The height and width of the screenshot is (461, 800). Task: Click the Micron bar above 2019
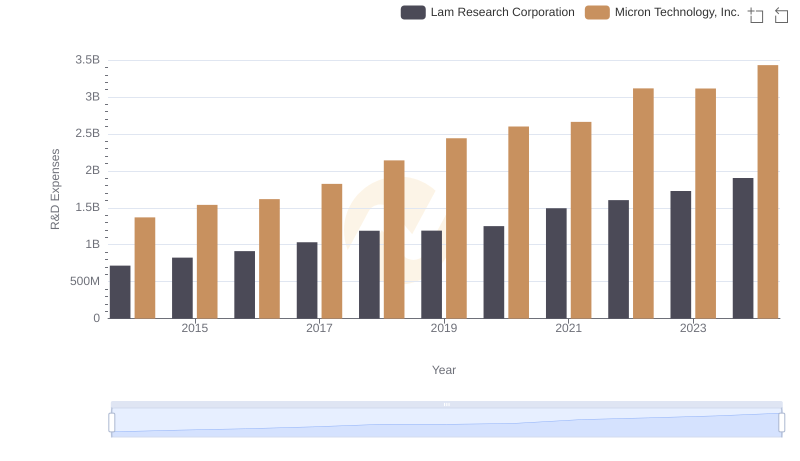coord(456,228)
